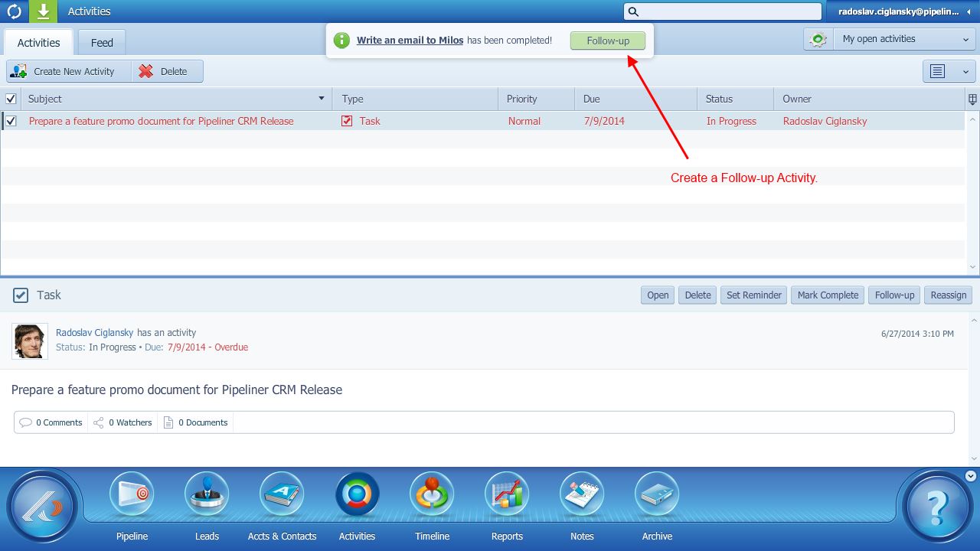The height and width of the screenshot is (551, 980).
Task: Click the activity list scroll-down arrow
Action: click(973, 268)
